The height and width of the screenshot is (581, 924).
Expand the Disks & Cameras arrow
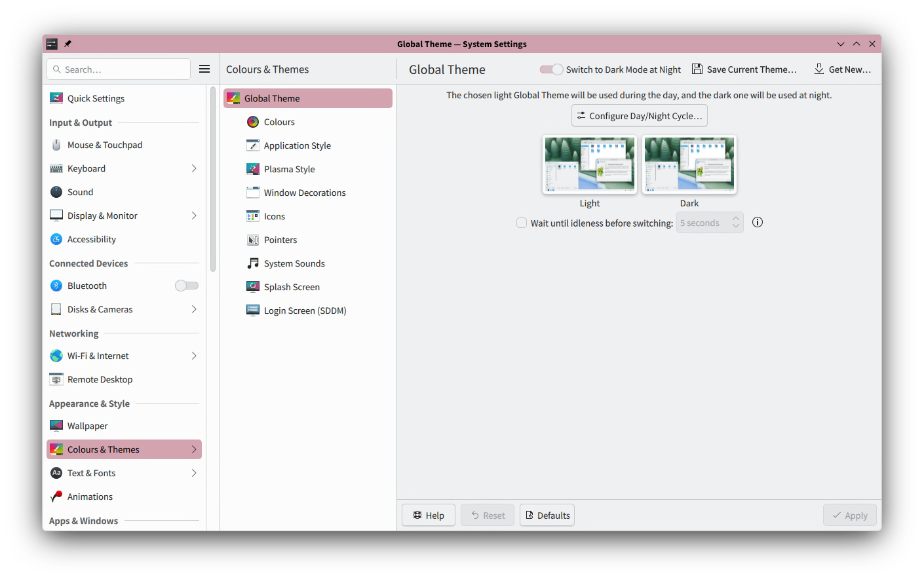pos(194,309)
